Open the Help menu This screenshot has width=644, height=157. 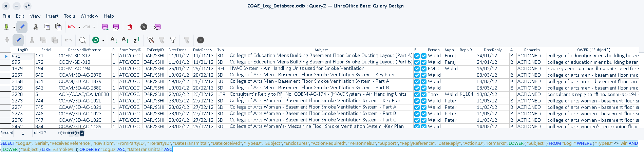(109, 16)
